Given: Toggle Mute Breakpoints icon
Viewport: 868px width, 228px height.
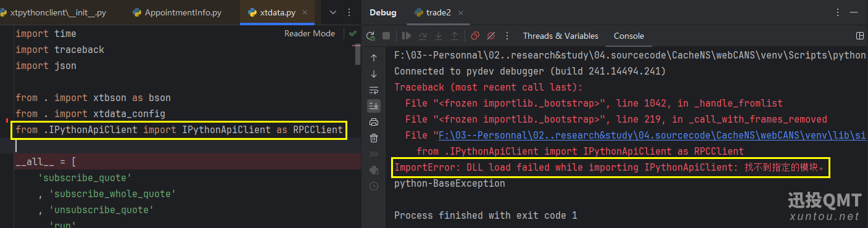Looking at the screenshot, I should tap(491, 36).
